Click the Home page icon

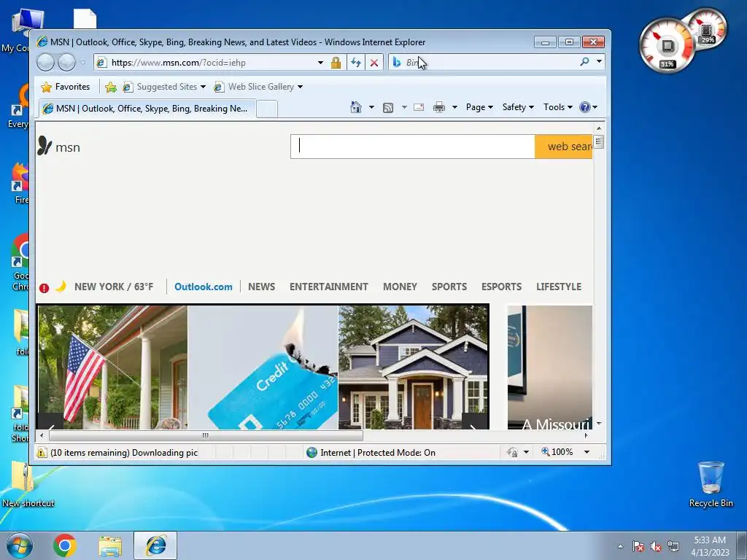356,107
